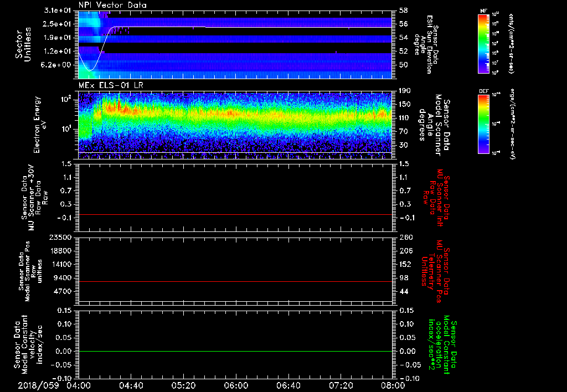
Task: Click the gray line in MU Scanner +30V panel
Action: pyautogui.click(x=235, y=214)
